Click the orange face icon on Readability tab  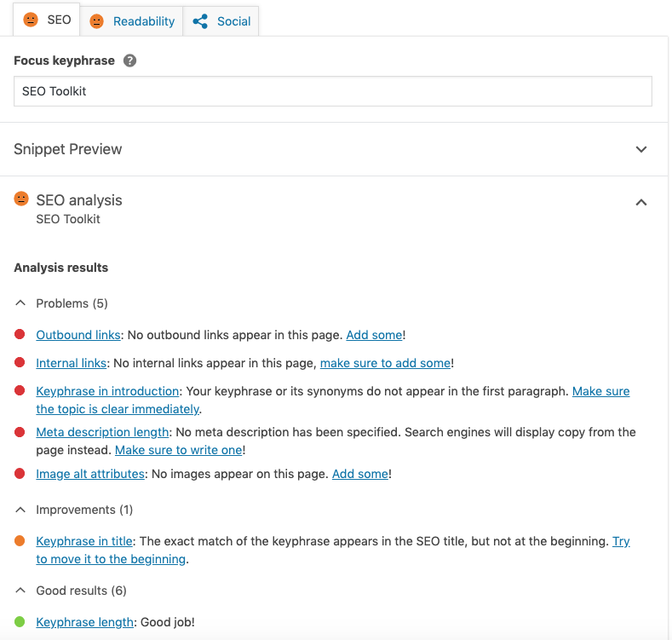pyautogui.click(x=96, y=21)
